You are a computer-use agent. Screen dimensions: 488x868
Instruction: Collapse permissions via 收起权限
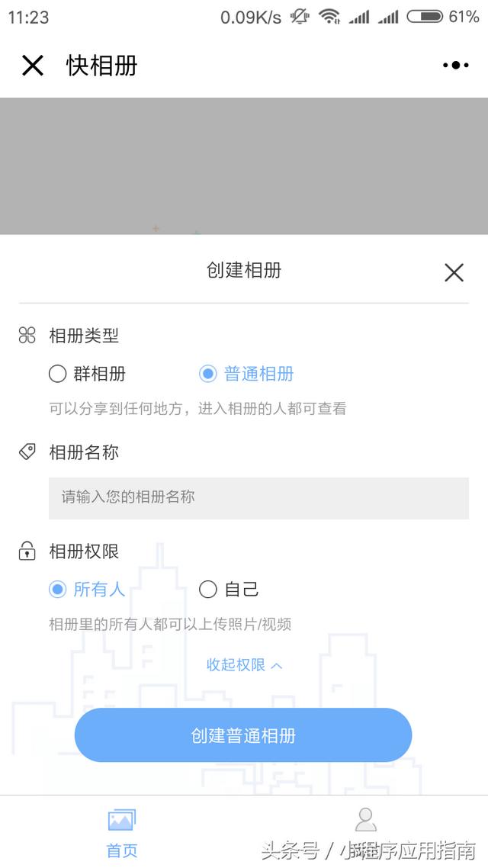tap(236, 665)
